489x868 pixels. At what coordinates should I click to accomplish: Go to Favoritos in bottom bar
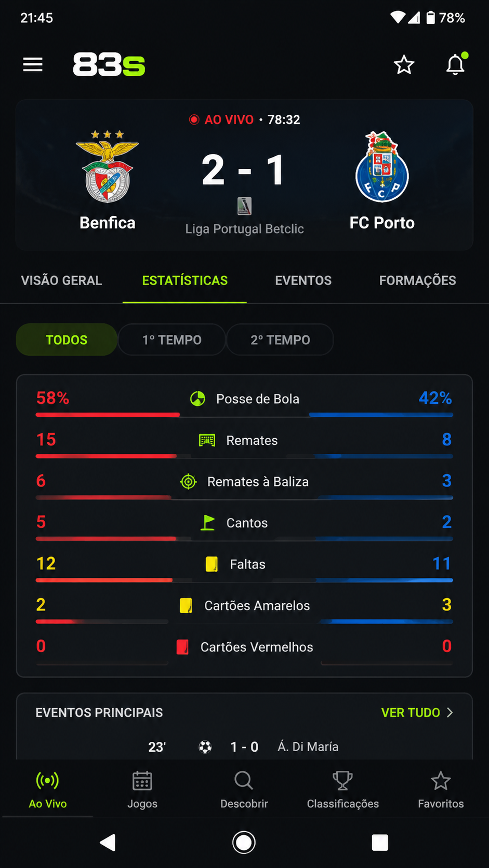click(441, 790)
